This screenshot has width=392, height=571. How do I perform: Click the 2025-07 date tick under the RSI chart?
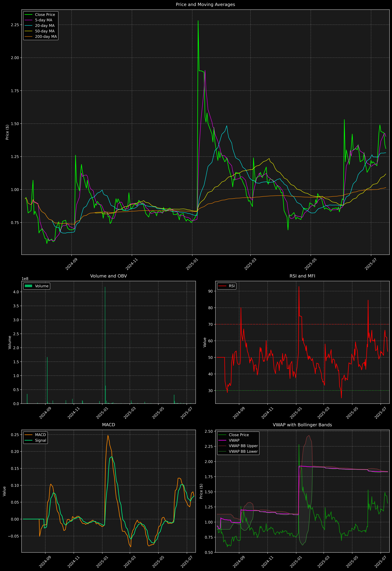[380, 413]
